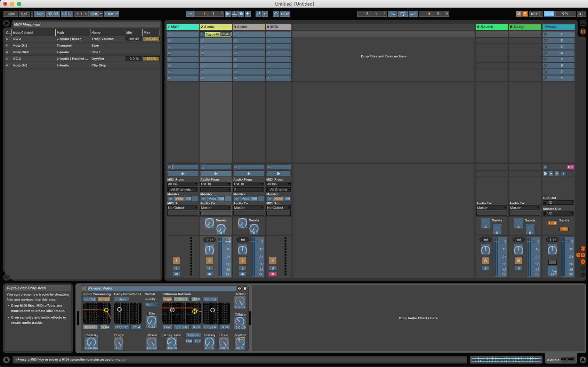Click the Follow button in the control bar
Viewport: 588px width, 367px height.
(x=190, y=14)
